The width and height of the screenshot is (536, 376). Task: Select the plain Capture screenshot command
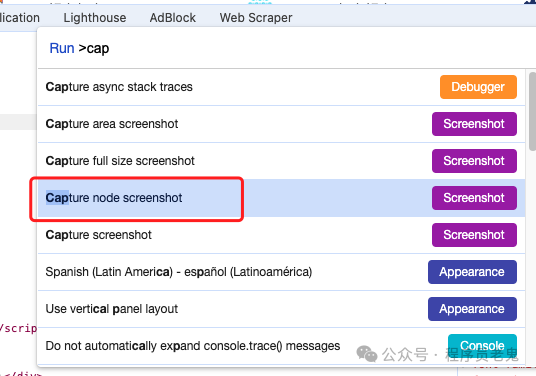click(x=281, y=235)
